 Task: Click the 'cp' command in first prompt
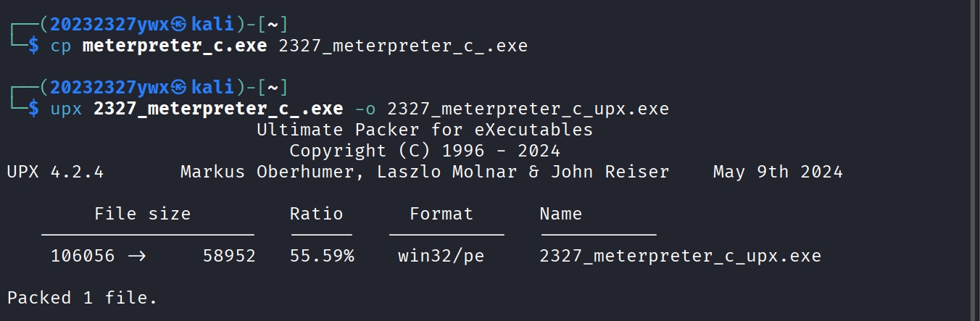click(x=61, y=46)
